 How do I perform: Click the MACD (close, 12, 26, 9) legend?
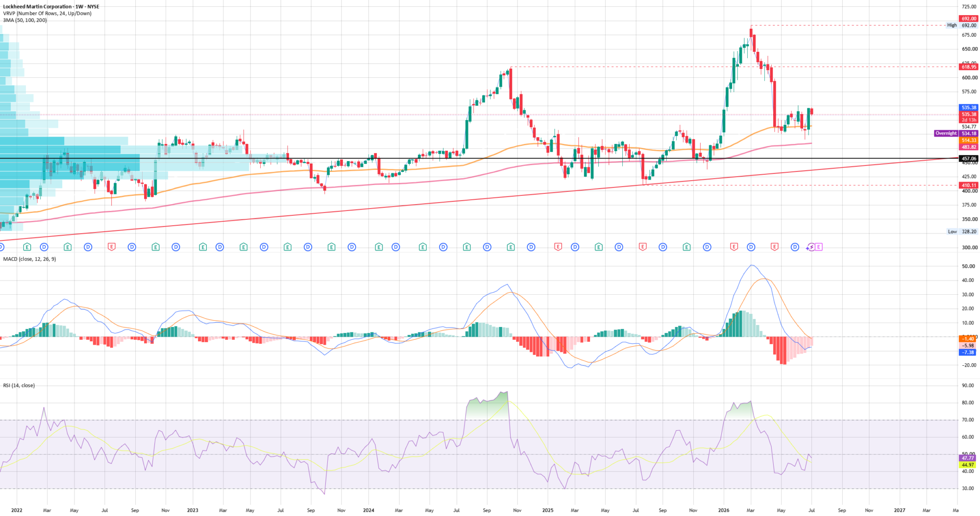pos(29,259)
